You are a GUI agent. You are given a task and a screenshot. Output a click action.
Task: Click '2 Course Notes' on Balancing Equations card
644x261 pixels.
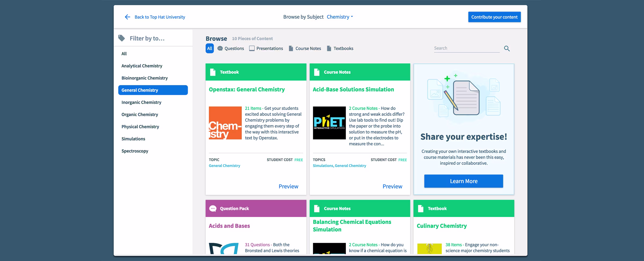click(363, 245)
